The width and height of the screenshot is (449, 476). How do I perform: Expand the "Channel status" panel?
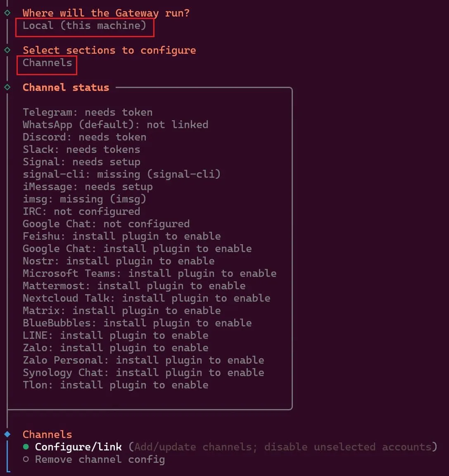(x=66, y=87)
